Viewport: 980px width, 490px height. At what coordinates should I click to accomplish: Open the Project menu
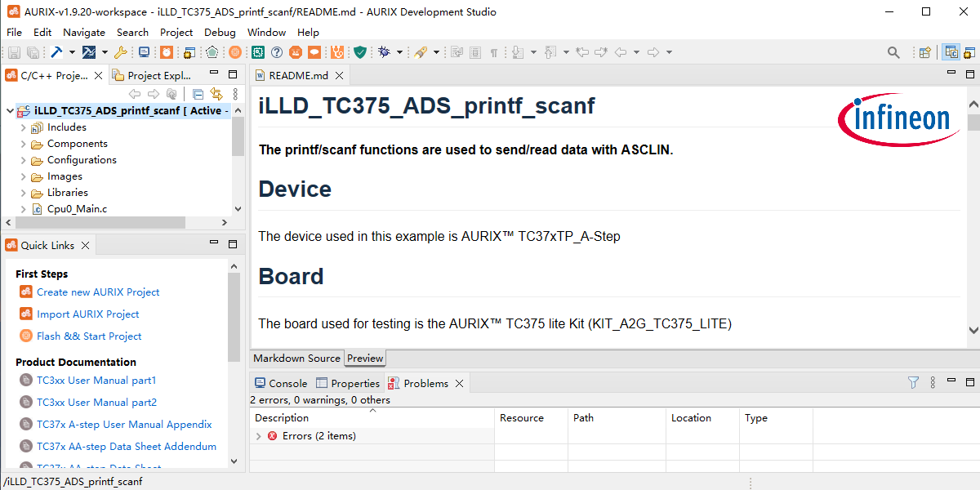point(176,33)
